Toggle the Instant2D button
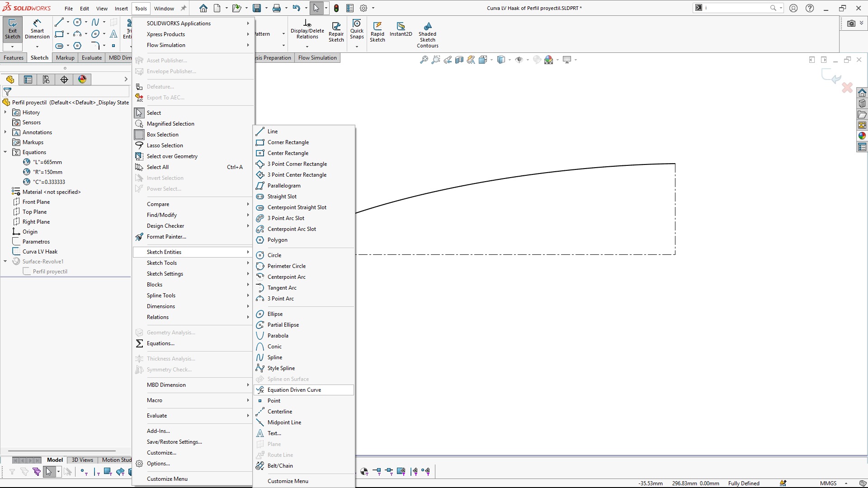Viewport: 868px width, 488px height. coord(401,29)
